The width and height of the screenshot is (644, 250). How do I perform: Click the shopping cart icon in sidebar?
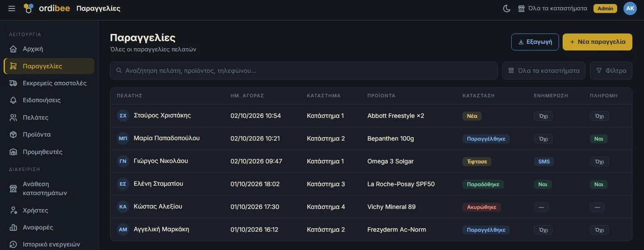14,66
